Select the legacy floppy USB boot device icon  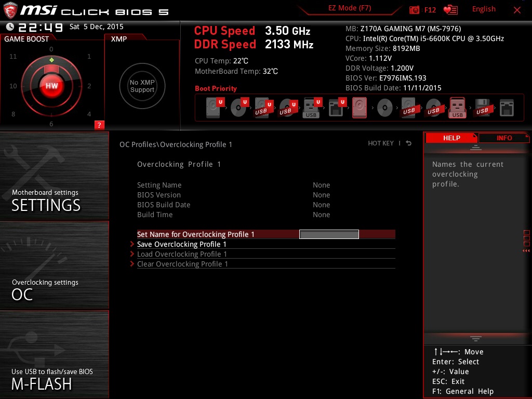482,108
